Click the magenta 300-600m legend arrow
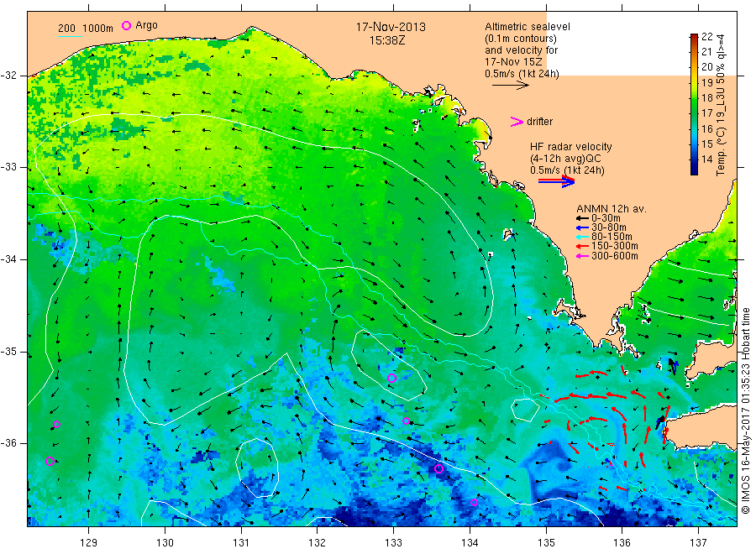The width and height of the screenshot is (756, 554). 582,256
